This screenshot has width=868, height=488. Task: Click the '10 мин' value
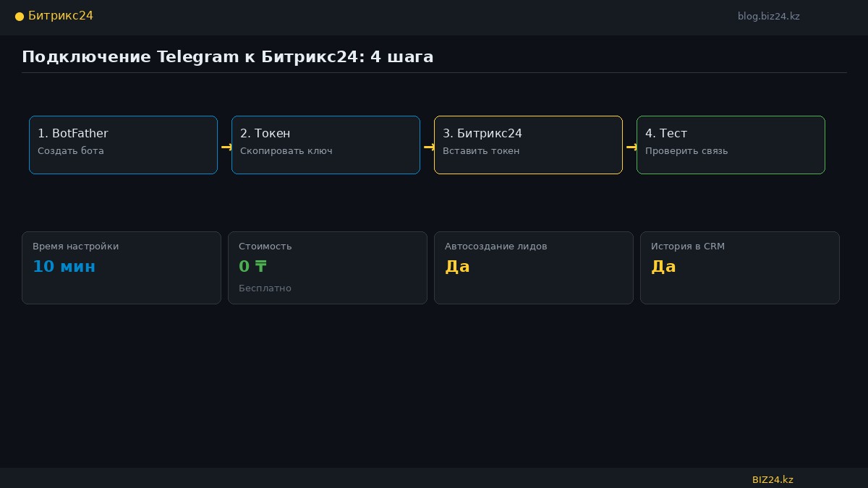click(x=64, y=266)
